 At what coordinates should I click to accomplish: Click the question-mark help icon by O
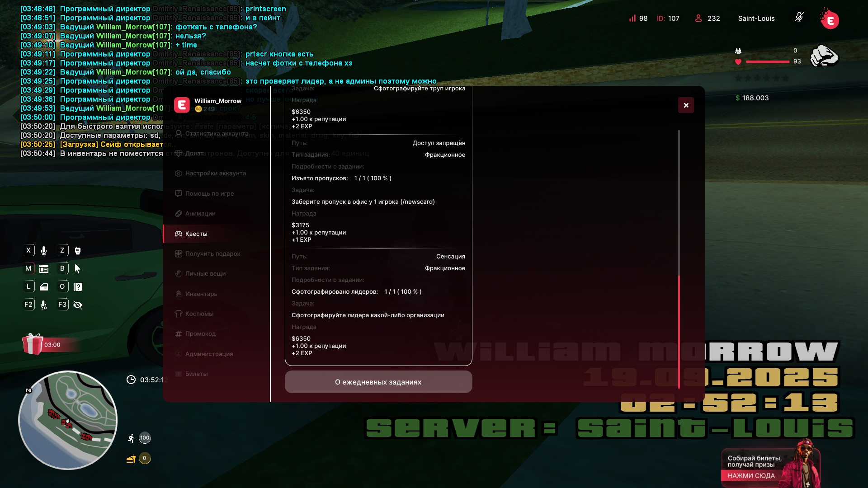[x=78, y=287]
